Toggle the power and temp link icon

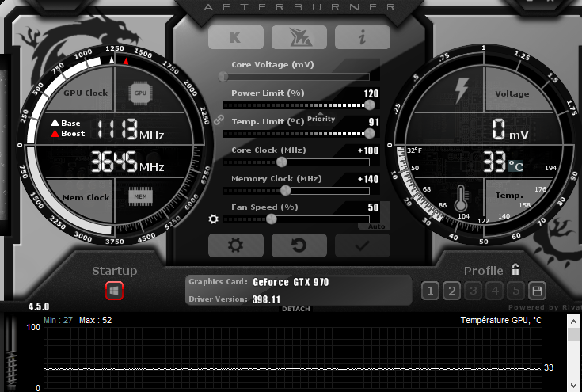(x=219, y=120)
